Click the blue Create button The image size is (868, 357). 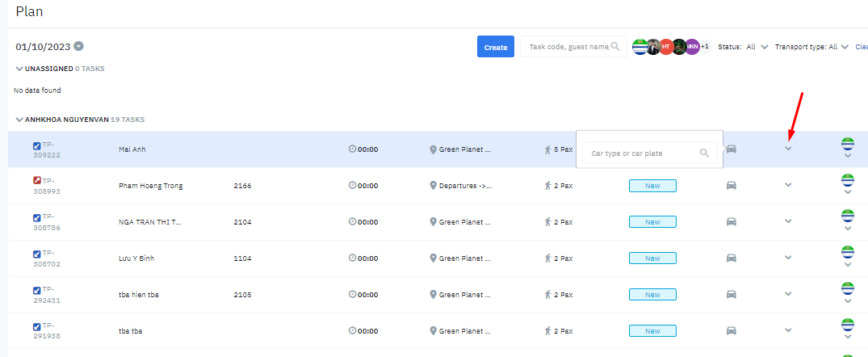(495, 47)
